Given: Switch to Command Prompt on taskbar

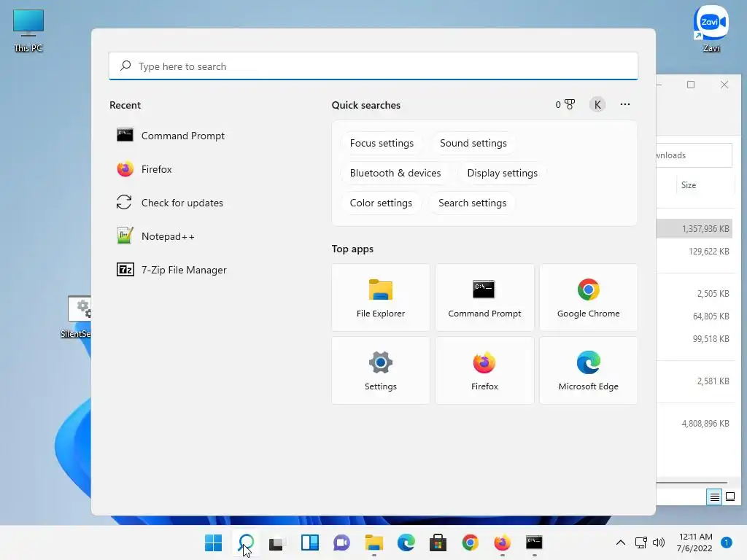Looking at the screenshot, I should pos(534,542).
